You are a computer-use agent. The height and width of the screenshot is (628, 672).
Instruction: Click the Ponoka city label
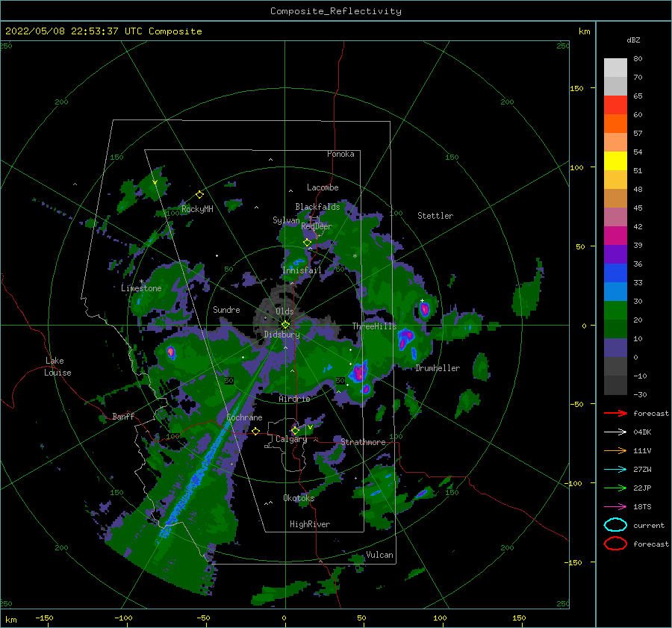click(340, 154)
